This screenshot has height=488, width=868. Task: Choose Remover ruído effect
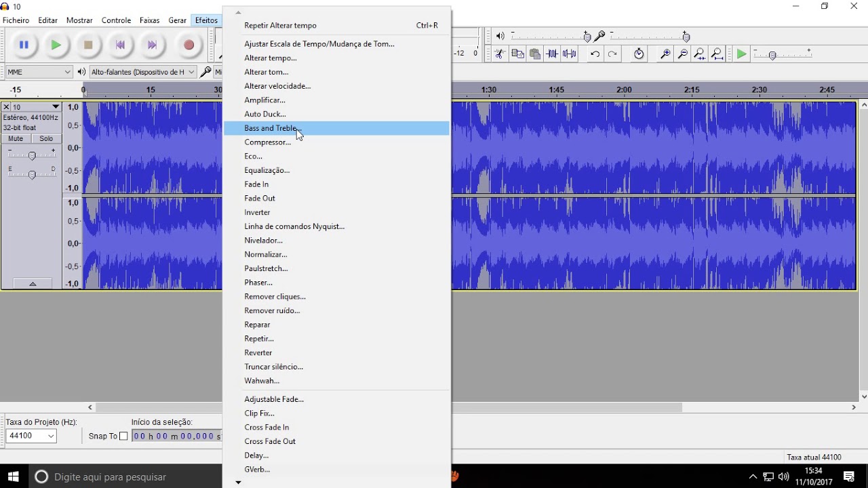click(337, 310)
